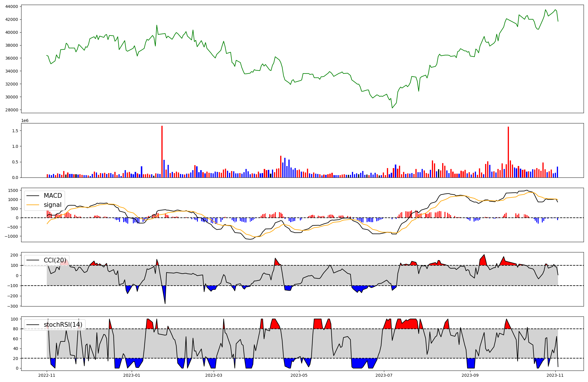Click the -300 CCI axis tick label
Screen dimensions: 588x382
coord(13,306)
